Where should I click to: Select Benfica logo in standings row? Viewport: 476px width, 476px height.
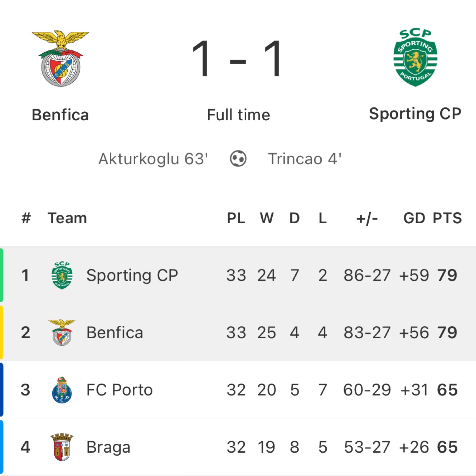62,332
